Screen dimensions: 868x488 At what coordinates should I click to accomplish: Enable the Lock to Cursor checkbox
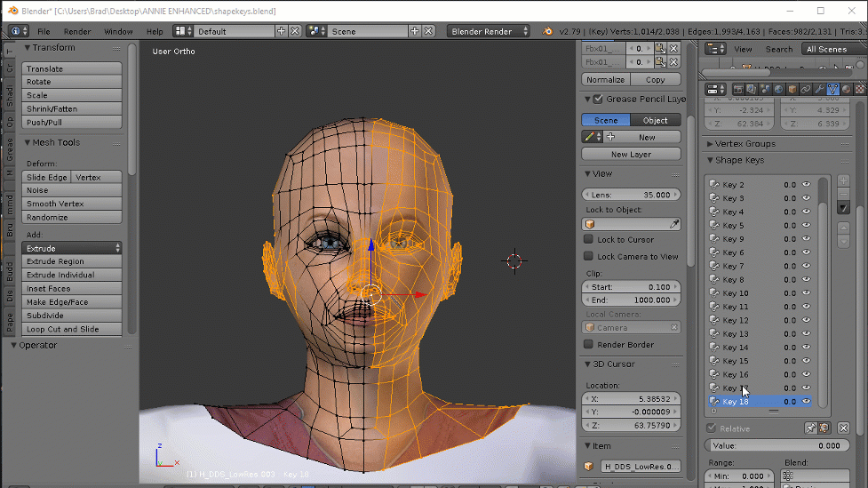(588, 240)
